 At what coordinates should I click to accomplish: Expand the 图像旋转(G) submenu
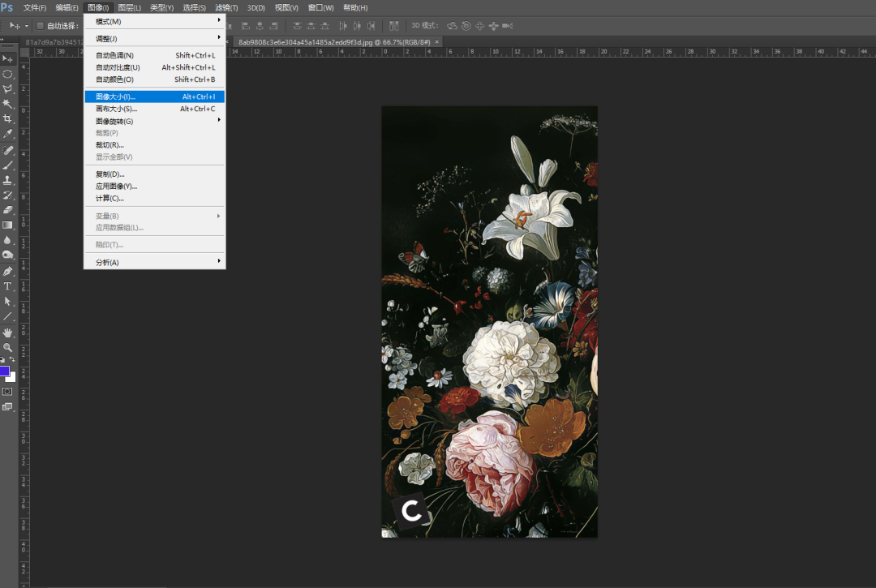(x=155, y=121)
